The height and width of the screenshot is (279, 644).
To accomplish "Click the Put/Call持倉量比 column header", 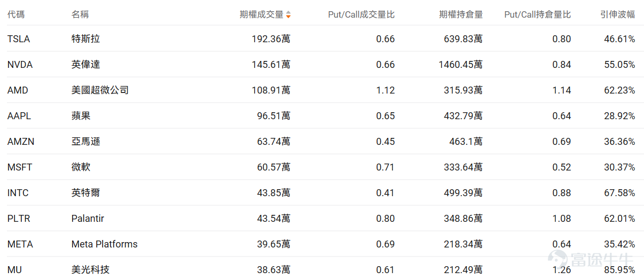I will click(538, 14).
